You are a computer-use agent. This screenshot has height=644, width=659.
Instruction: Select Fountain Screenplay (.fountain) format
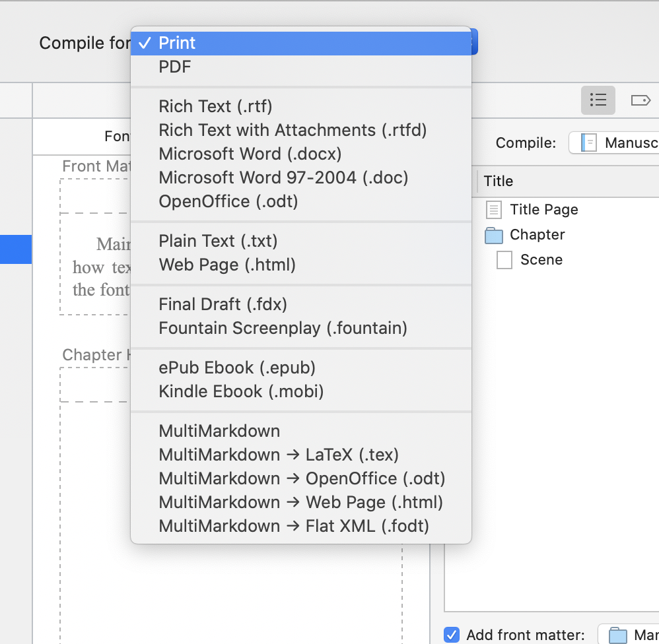tap(283, 328)
